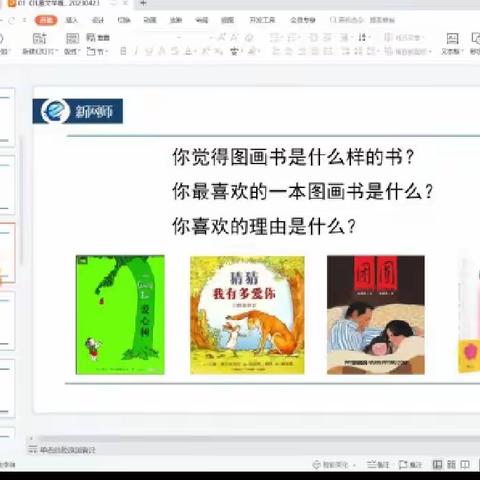Open the 节 section dropdown
The width and height of the screenshot is (480, 480).
[x=97, y=51]
